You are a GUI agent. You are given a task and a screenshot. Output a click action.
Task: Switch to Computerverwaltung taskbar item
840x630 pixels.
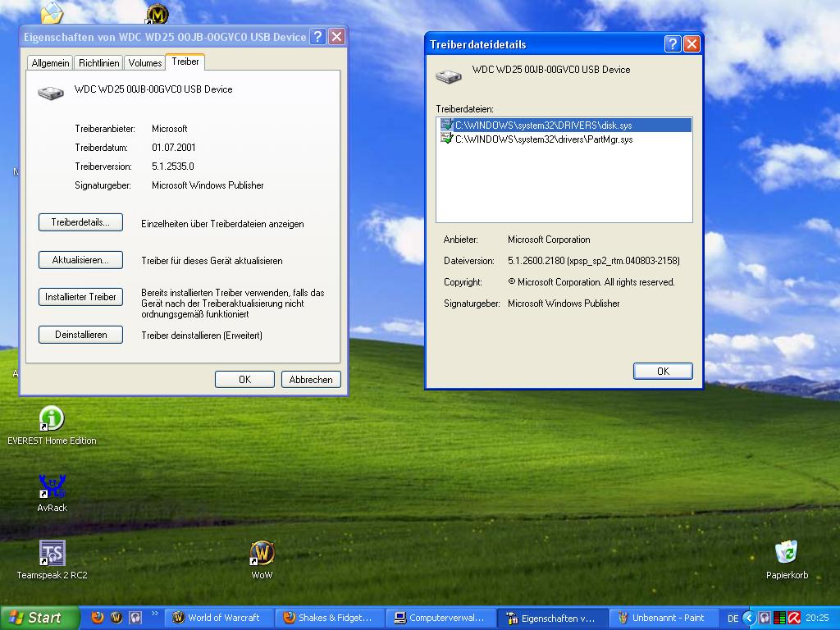click(x=441, y=618)
